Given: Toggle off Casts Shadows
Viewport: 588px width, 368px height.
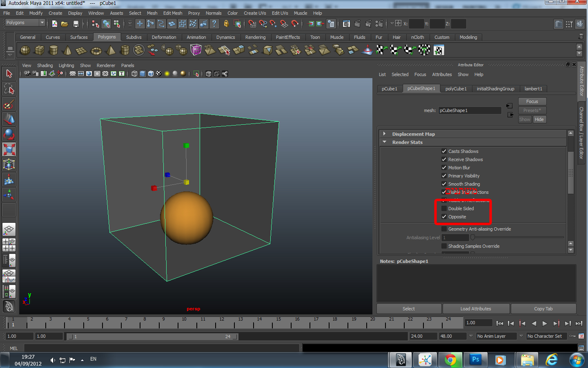Looking at the screenshot, I should click(x=444, y=151).
